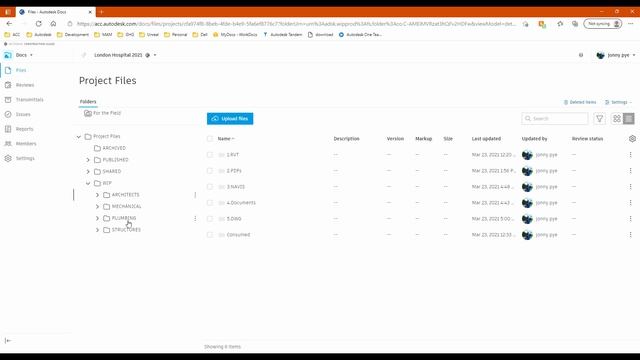Image resolution: width=640 pixels, height=360 pixels.
Task: Open London Hospital 2021 project dropdown
Action: click(125, 55)
